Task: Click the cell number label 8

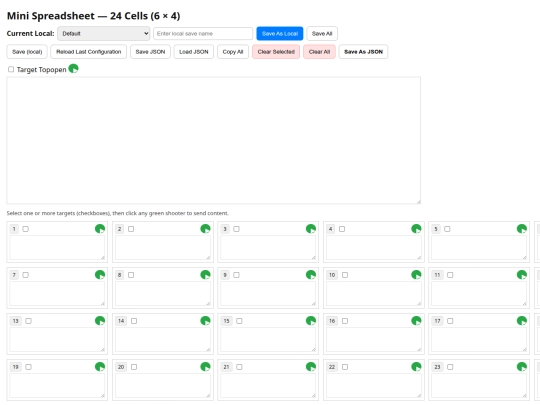Action: click(120, 275)
